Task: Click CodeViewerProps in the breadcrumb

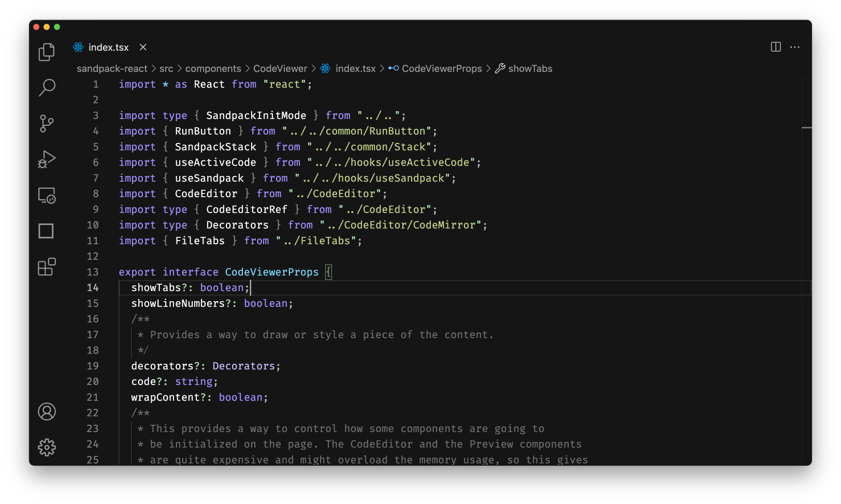Action: (442, 69)
